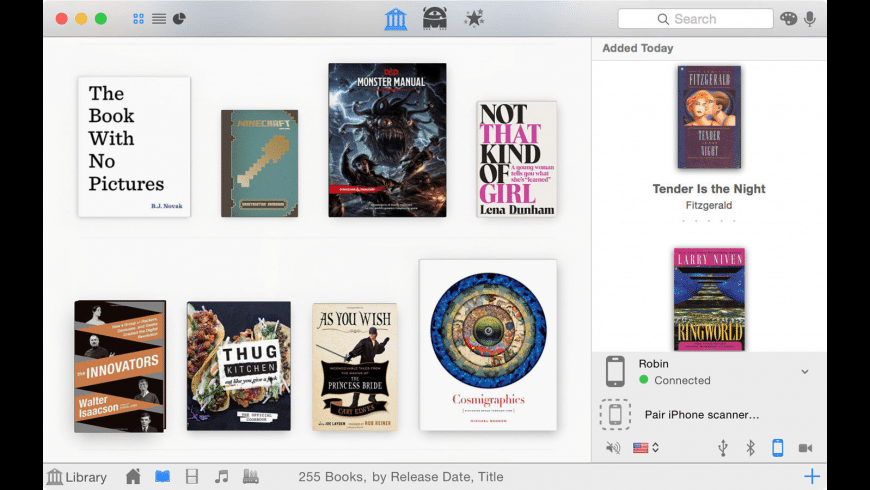Click the Added Today header
The image size is (870, 490).
(x=638, y=48)
